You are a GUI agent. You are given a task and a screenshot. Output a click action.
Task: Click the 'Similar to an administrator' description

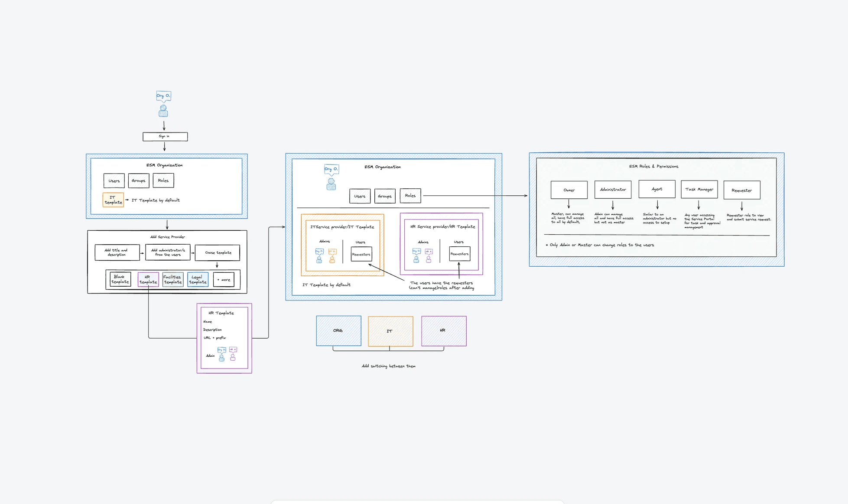(x=660, y=218)
